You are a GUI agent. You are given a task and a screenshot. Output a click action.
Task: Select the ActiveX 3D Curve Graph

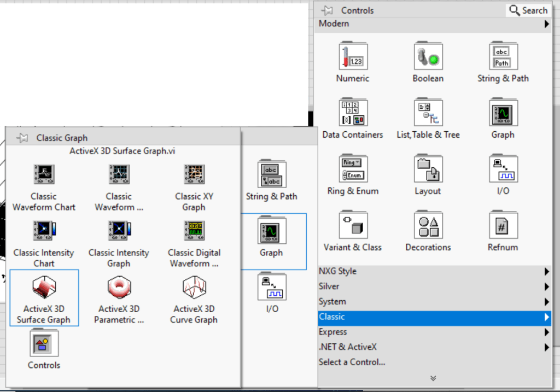click(x=194, y=287)
